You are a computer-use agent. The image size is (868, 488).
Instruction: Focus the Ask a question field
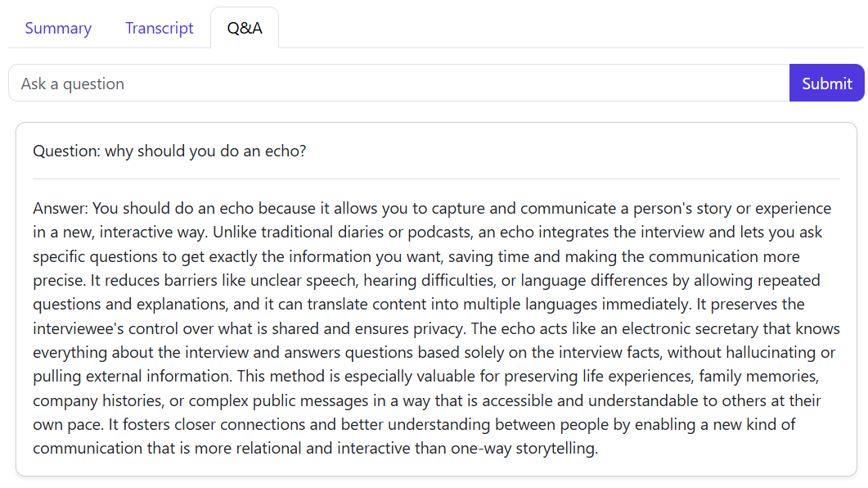(x=398, y=84)
